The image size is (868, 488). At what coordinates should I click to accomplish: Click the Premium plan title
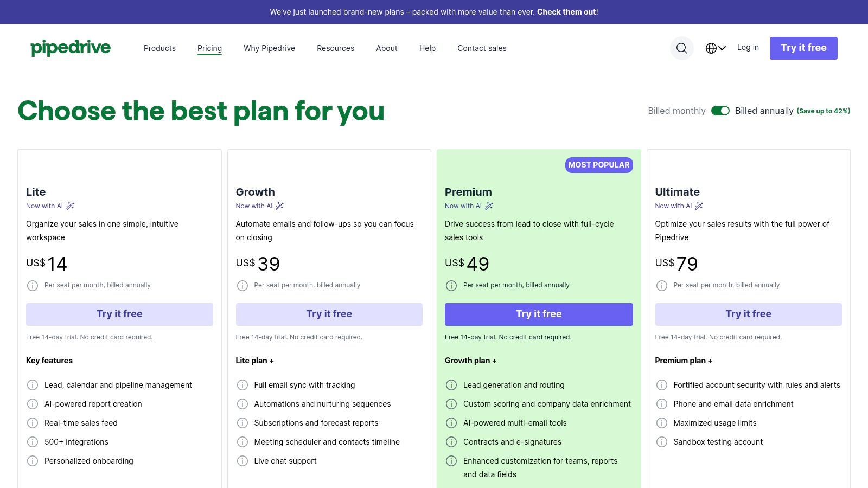click(x=468, y=192)
